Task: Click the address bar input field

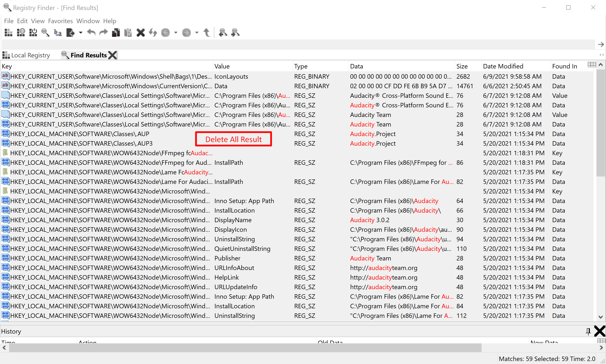Action: tap(298, 44)
